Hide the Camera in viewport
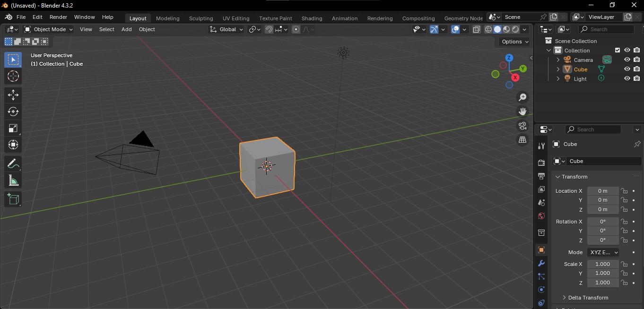 (x=627, y=60)
